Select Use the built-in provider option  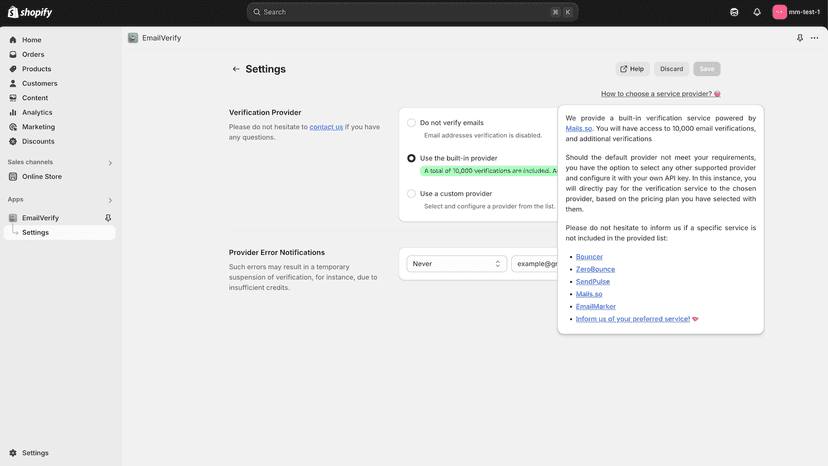click(x=411, y=158)
